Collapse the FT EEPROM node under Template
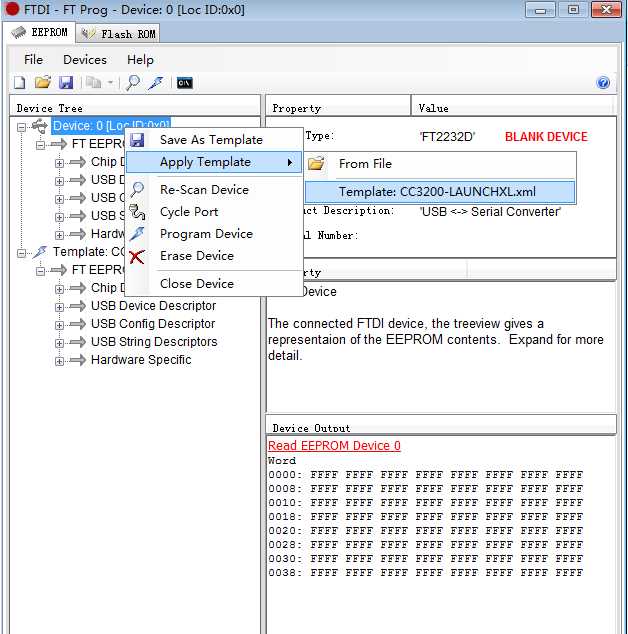This screenshot has width=628, height=634. [x=40, y=271]
